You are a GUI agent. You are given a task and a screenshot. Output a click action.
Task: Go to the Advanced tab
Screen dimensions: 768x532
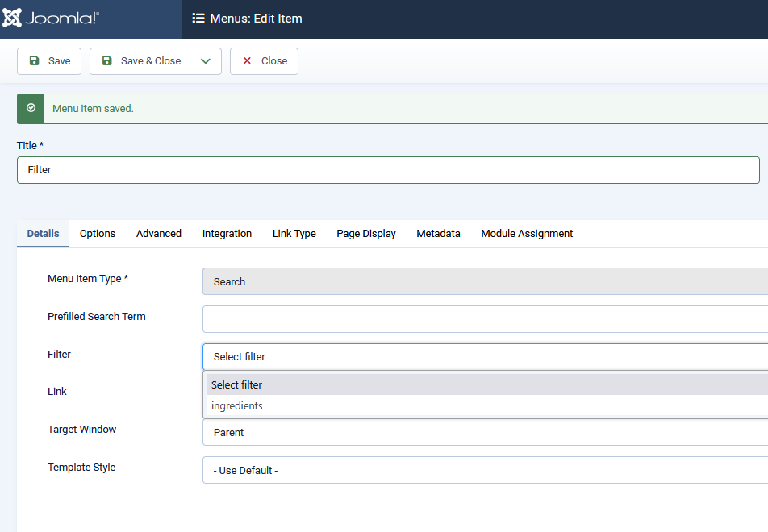(x=159, y=234)
